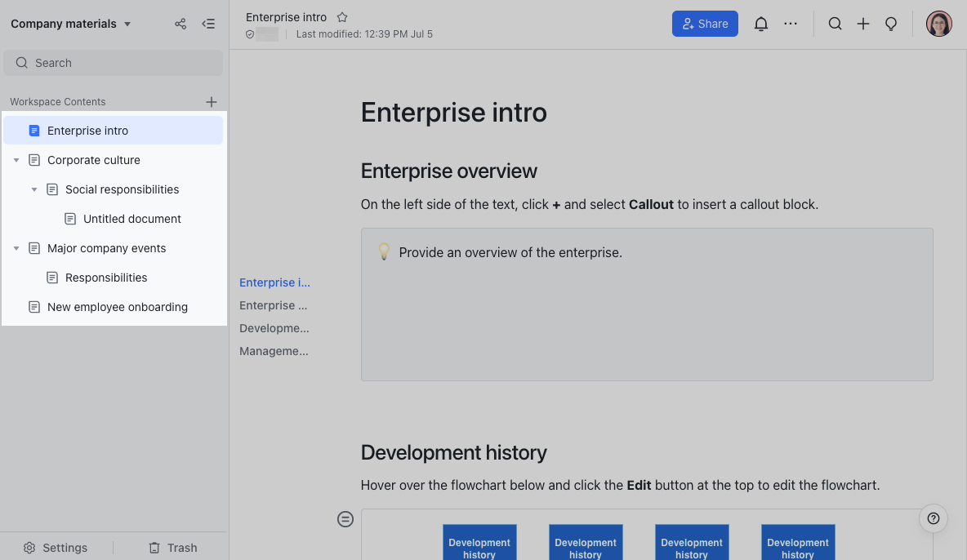The height and width of the screenshot is (560, 967).
Task: Star the Enterprise intro document
Action: [x=342, y=17]
